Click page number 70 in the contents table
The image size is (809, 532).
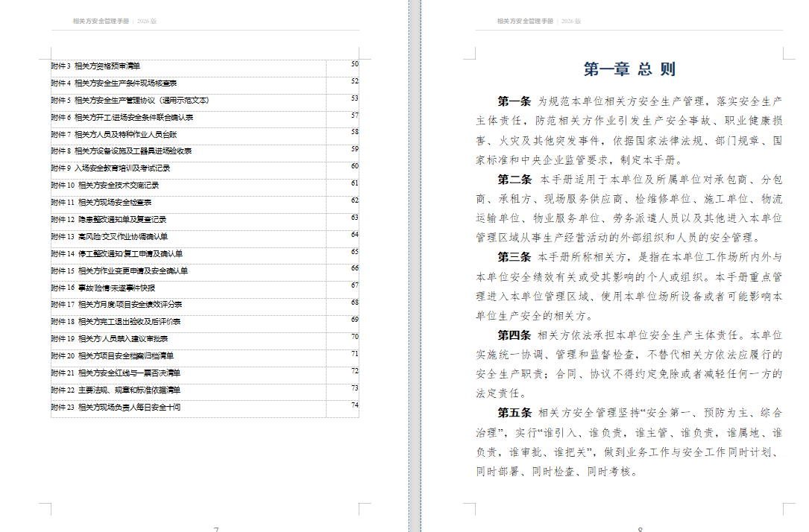(x=354, y=336)
